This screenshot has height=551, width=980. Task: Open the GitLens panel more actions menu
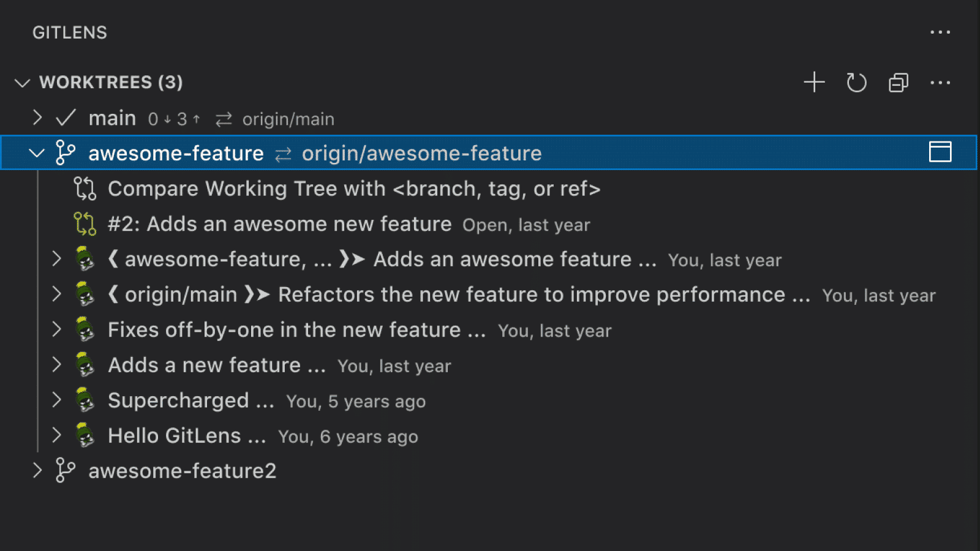click(940, 32)
